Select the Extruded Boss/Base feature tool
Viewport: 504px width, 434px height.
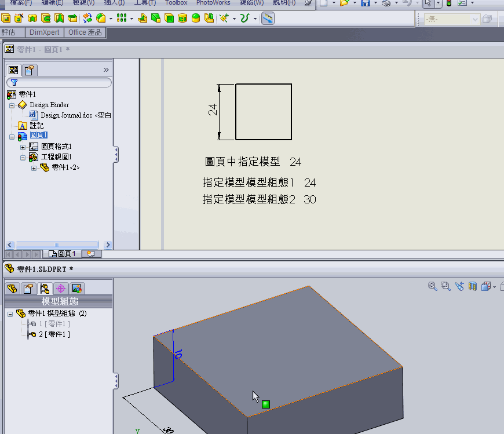click(x=6, y=19)
